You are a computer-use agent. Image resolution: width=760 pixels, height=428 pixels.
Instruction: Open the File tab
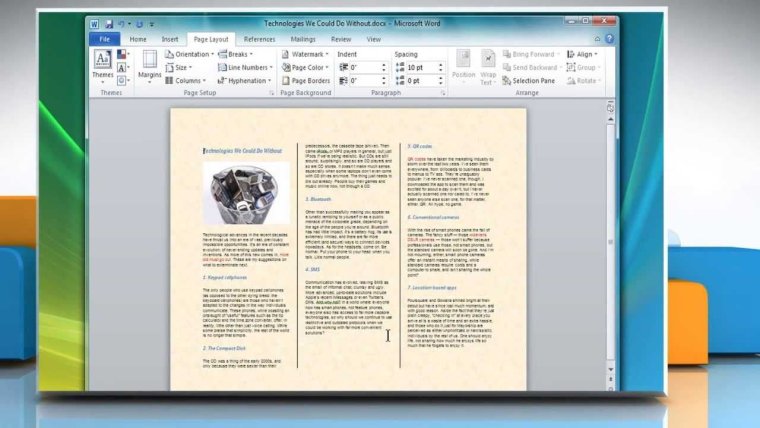(103, 39)
